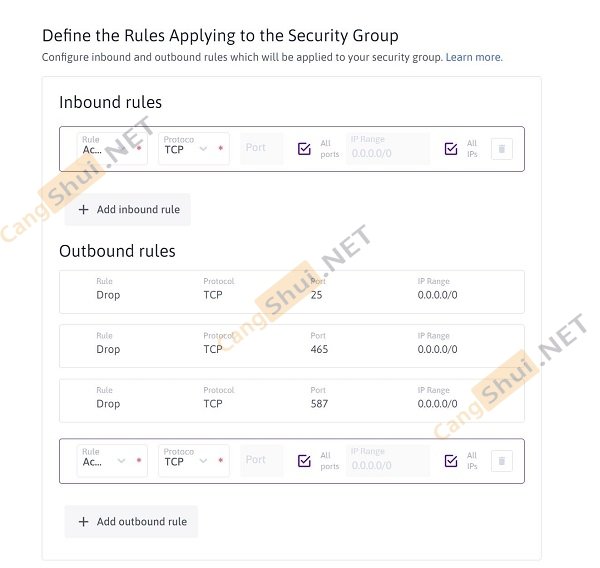
Task: Click plus icon of Add inbound rule
Action: pyautogui.click(x=84, y=210)
